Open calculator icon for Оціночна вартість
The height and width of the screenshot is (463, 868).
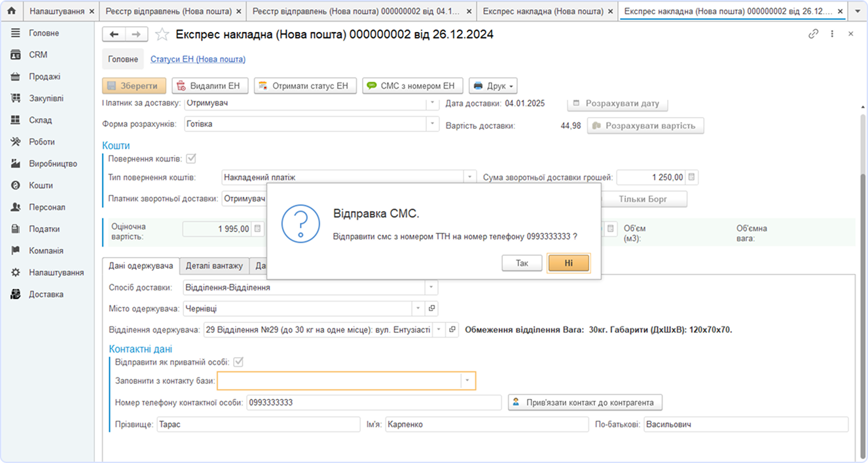[x=257, y=229]
